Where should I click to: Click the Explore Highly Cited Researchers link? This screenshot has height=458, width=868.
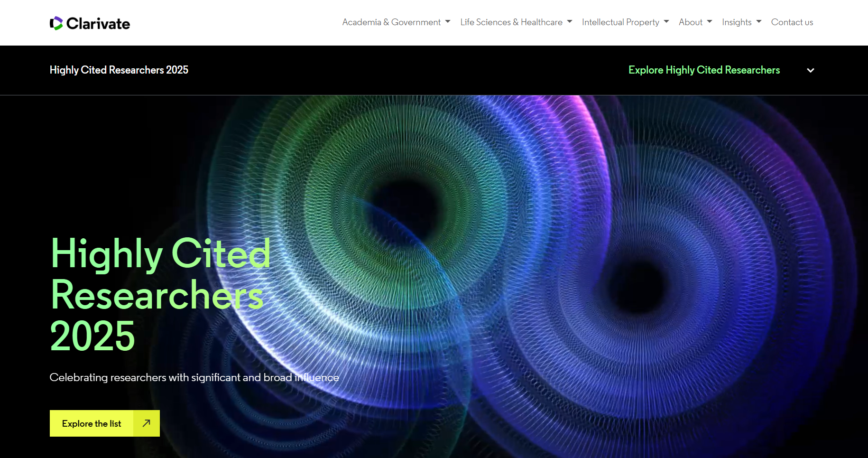tap(704, 70)
